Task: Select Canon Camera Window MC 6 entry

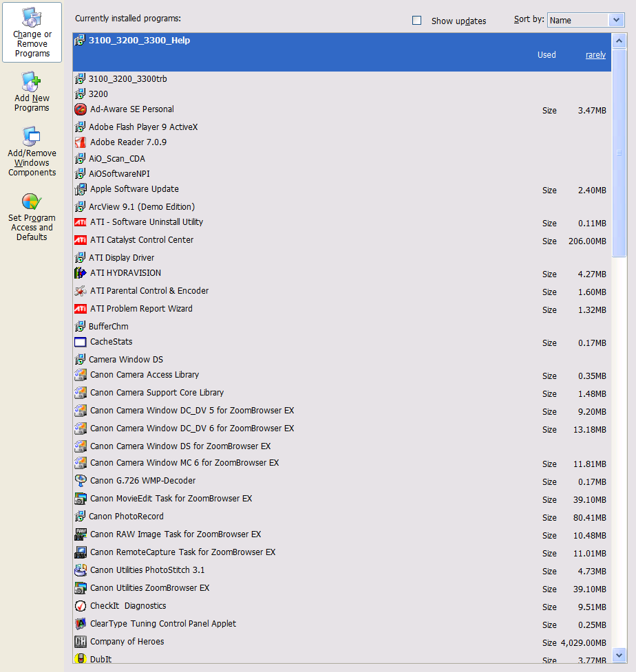Action: pos(342,464)
